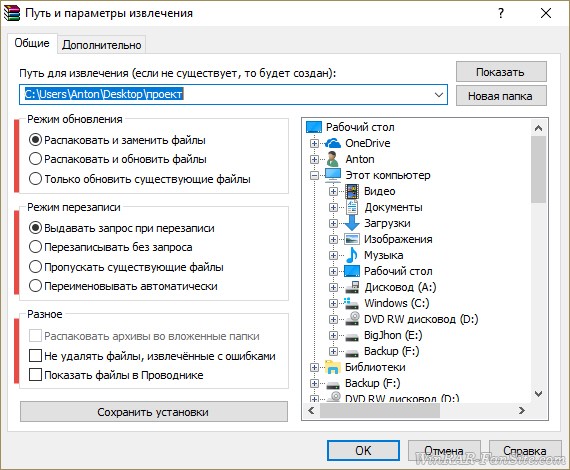Click the Показать button
Viewport: 570px width, 470px height.
[501, 72]
